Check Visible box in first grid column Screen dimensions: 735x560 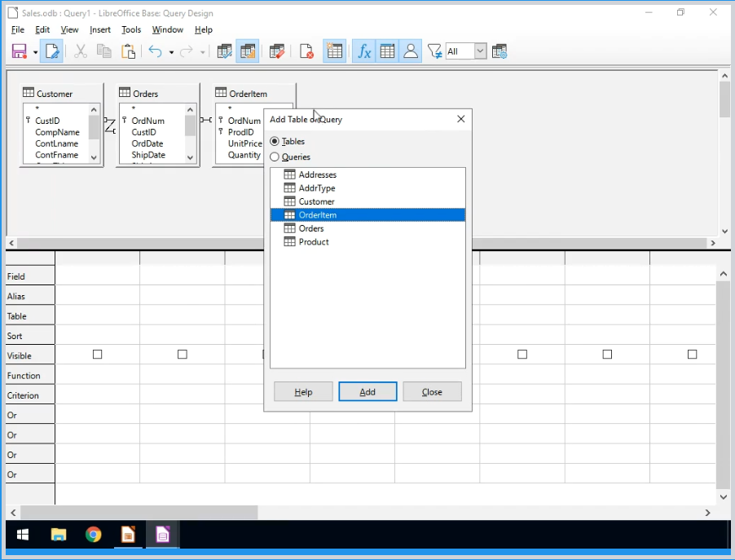tap(98, 355)
